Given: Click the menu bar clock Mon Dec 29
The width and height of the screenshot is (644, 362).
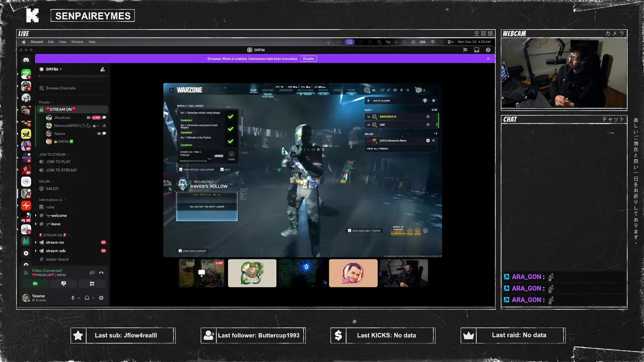Looking at the screenshot, I should [474, 42].
